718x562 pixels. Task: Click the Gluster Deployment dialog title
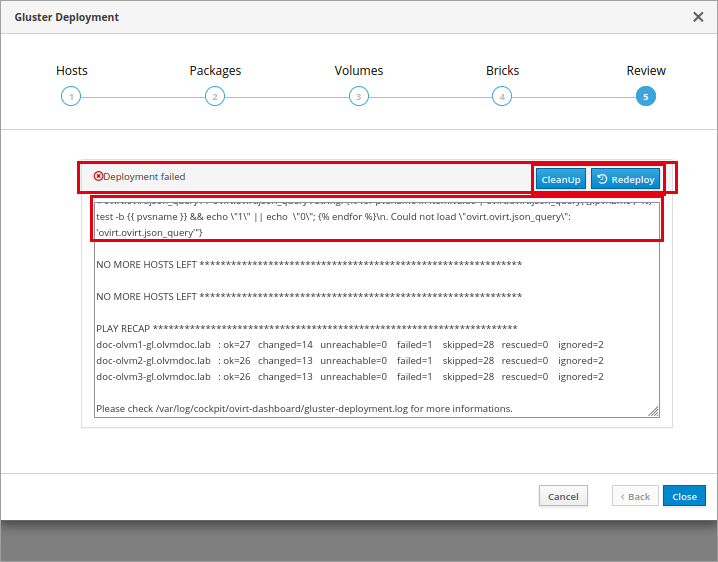(66, 17)
